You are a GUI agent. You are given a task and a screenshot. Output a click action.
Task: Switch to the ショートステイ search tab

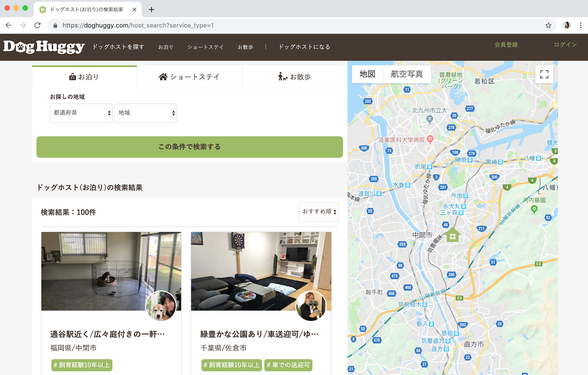(189, 77)
